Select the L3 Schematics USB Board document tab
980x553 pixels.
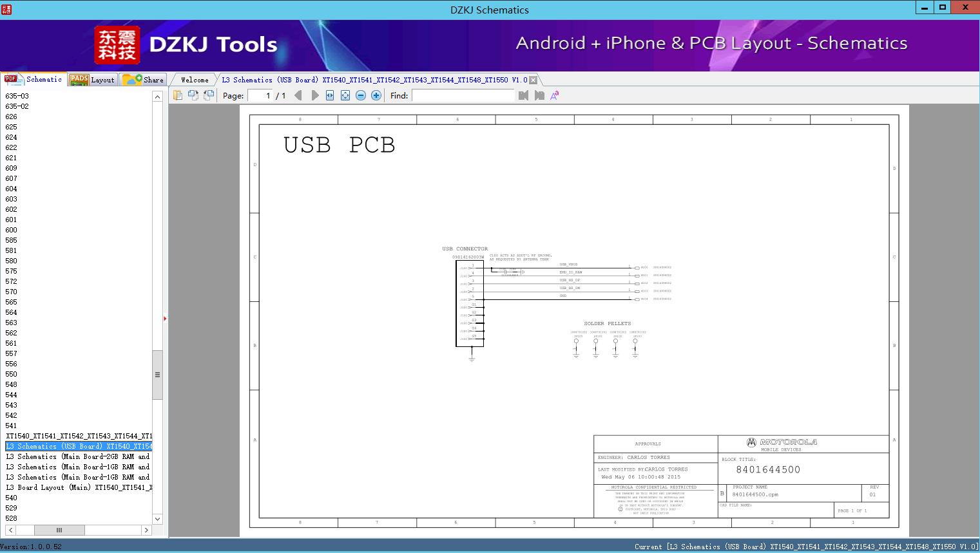point(374,80)
